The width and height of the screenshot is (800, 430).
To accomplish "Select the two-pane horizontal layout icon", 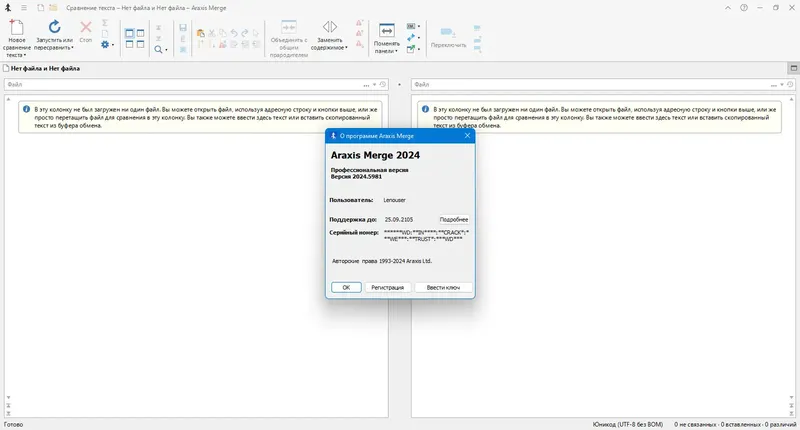I will pyautogui.click(x=129, y=44).
